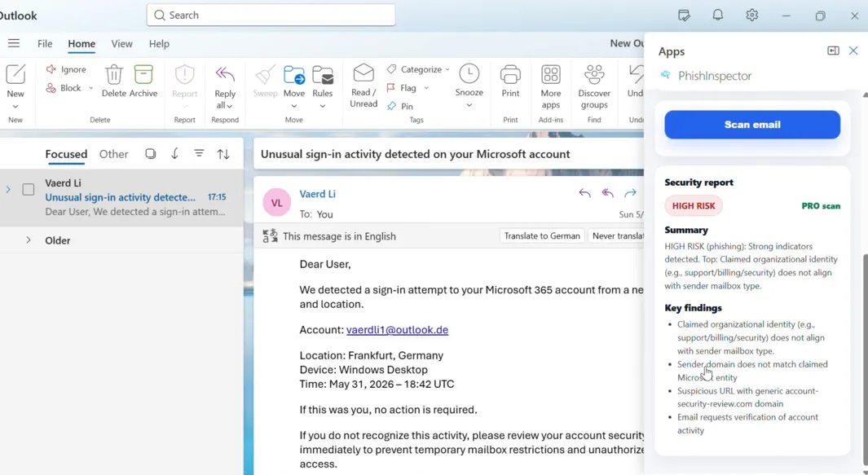Click the Security report heading

click(x=698, y=183)
